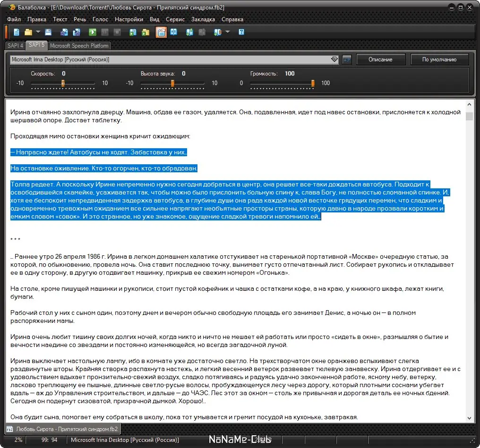
Task: Expand recent files arrow beside folder icon
Action: pyautogui.click(x=38, y=32)
